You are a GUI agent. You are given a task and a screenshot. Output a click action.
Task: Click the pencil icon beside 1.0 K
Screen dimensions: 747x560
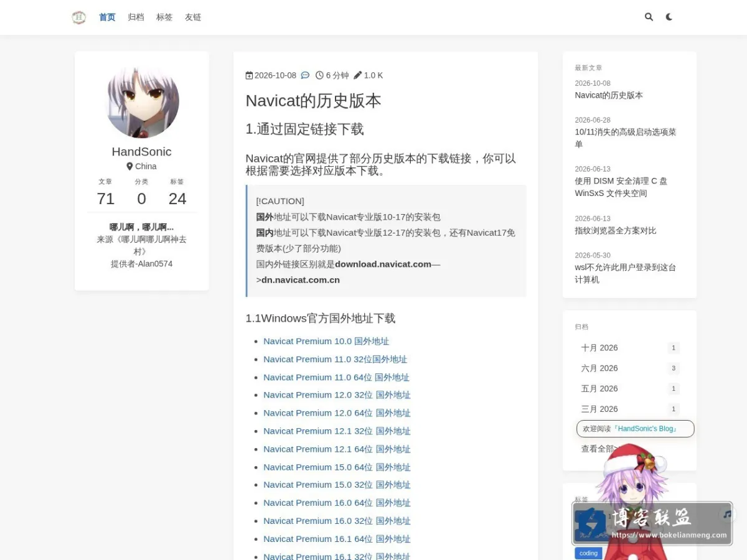(357, 75)
